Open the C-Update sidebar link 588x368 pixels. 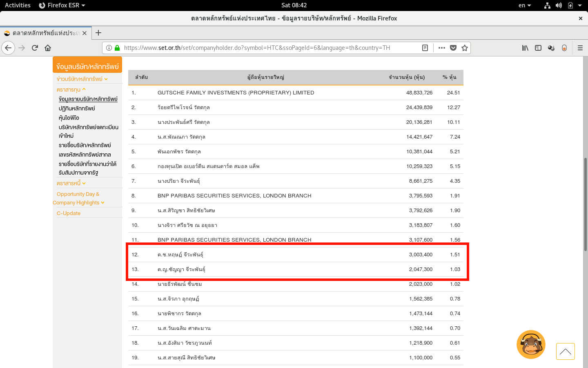click(x=69, y=213)
